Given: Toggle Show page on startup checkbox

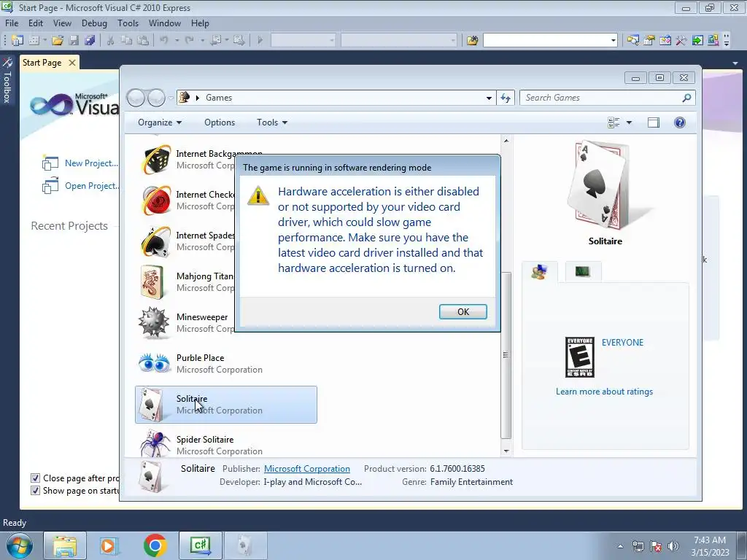Looking at the screenshot, I should [35, 491].
